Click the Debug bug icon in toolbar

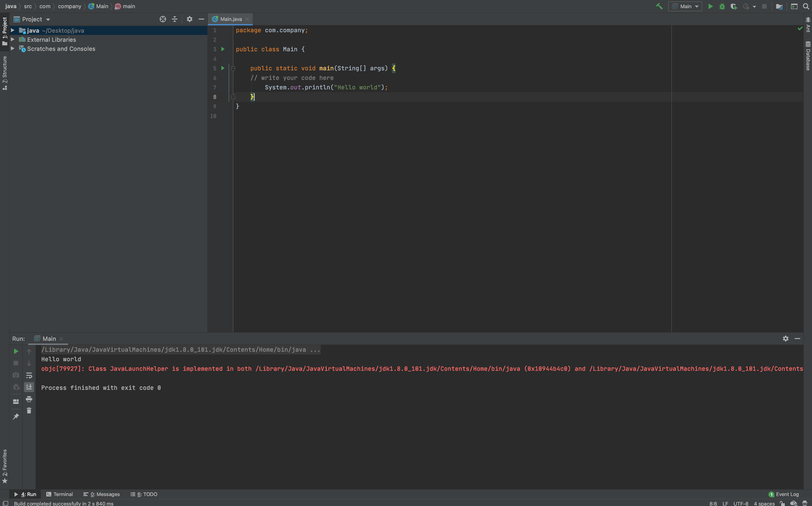(722, 6)
